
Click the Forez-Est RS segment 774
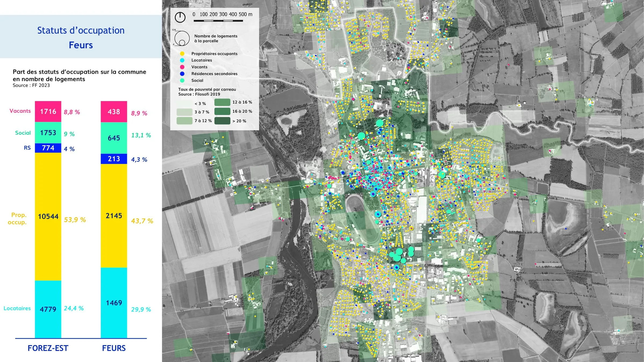tap(48, 148)
